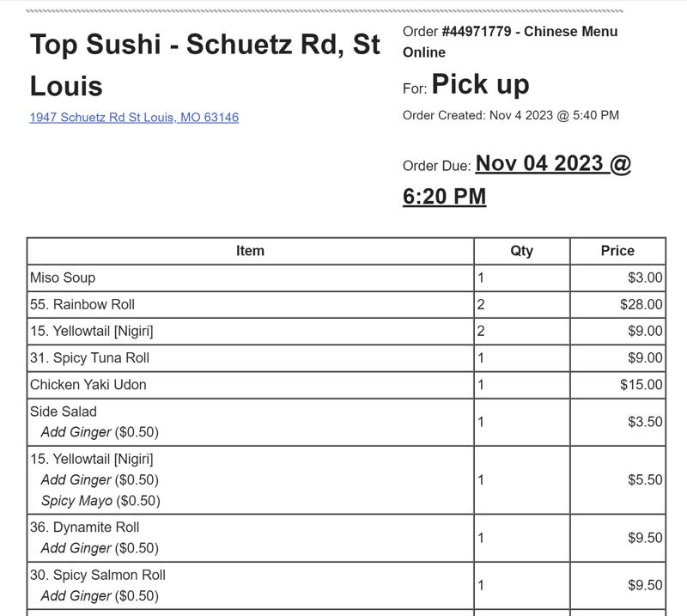Click the Qty column header
The width and height of the screenshot is (687, 616).
(x=521, y=251)
